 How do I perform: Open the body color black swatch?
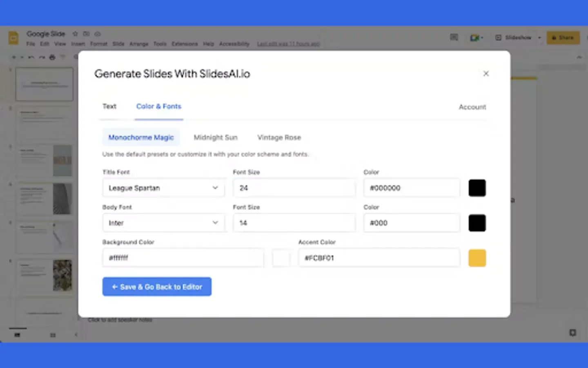point(477,223)
